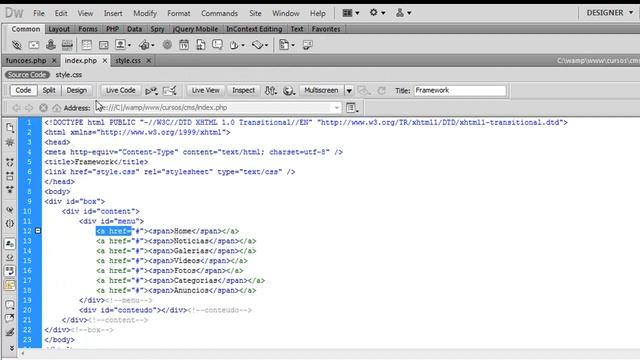Collapse the code fold on line 12

point(38,231)
